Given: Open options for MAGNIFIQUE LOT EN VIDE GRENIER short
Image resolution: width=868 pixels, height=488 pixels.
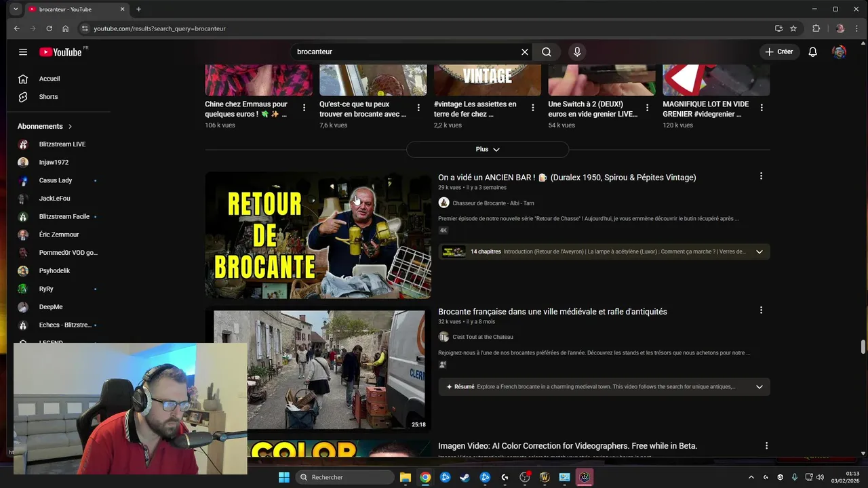Looking at the screenshot, I should (x=762, y=108).
